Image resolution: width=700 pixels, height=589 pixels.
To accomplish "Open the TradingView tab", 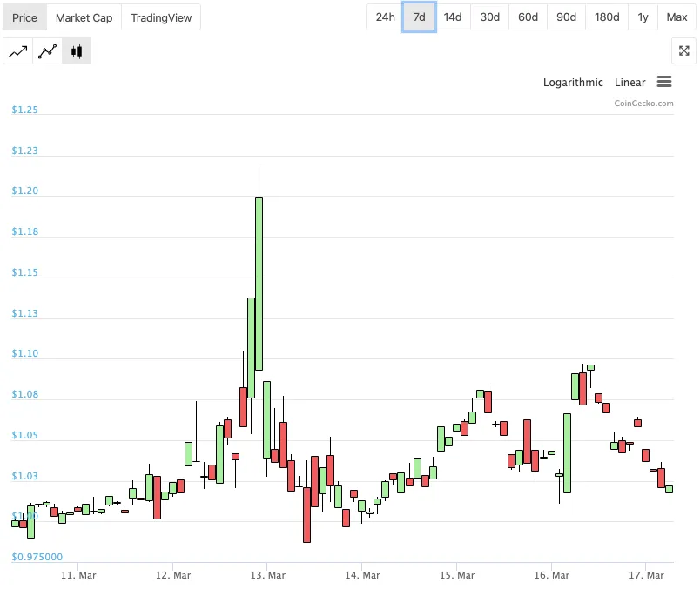I will coord(161,18).
